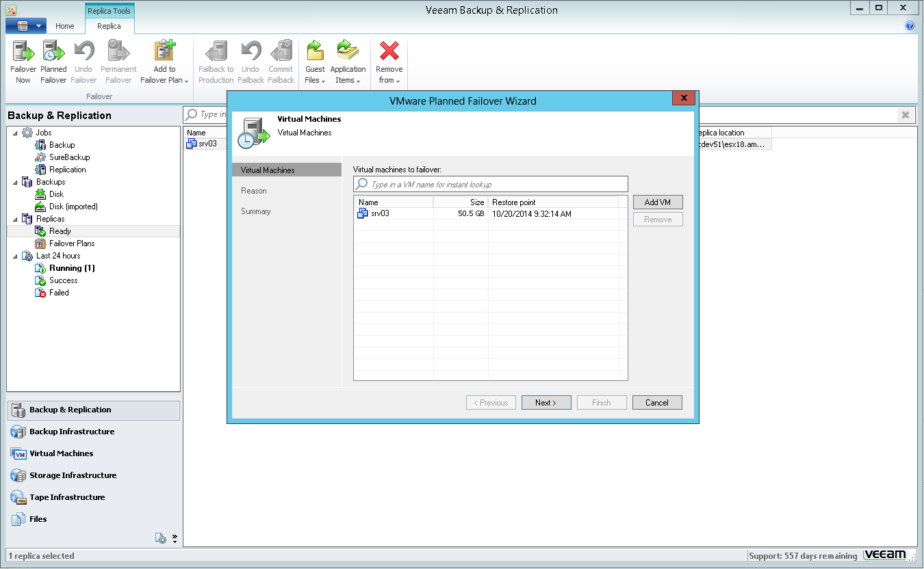Viewport: 924px width, 569px height.
Task: Sort wizard list by Size column
Action: 461,202
